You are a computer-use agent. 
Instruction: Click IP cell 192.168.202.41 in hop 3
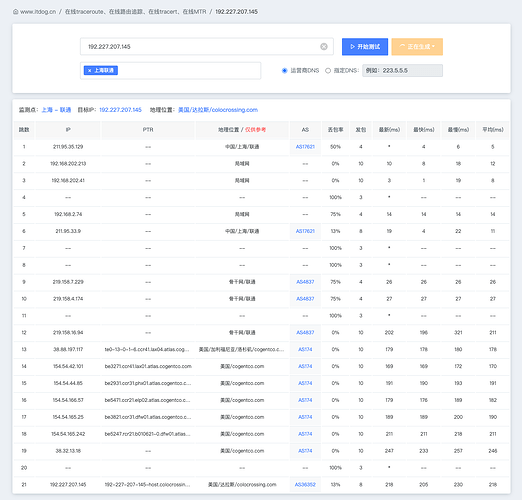point(68,180)
